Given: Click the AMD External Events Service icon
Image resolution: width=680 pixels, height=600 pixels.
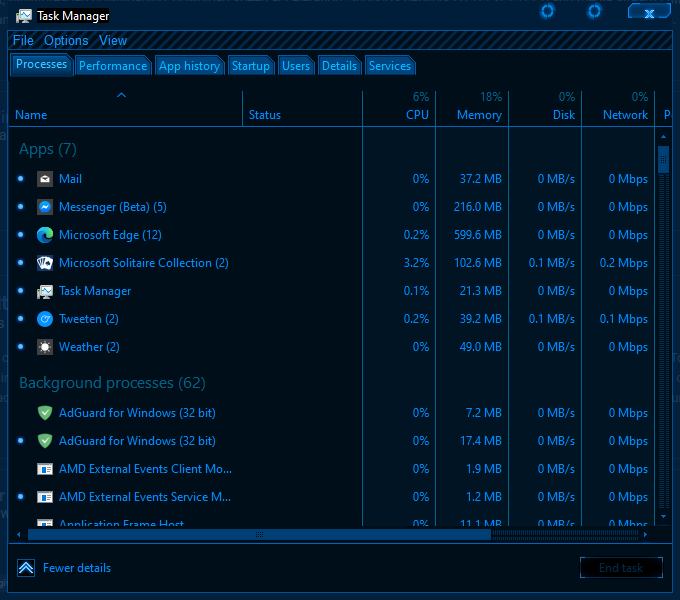Looking at the screenshot, I should (45, 497).
